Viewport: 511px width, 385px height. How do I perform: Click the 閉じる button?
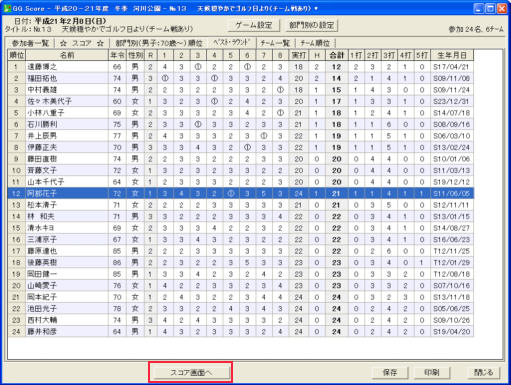483,372
